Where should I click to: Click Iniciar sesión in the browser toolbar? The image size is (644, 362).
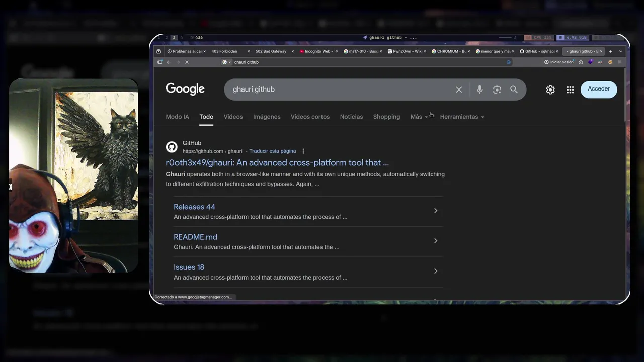point(559,62)
